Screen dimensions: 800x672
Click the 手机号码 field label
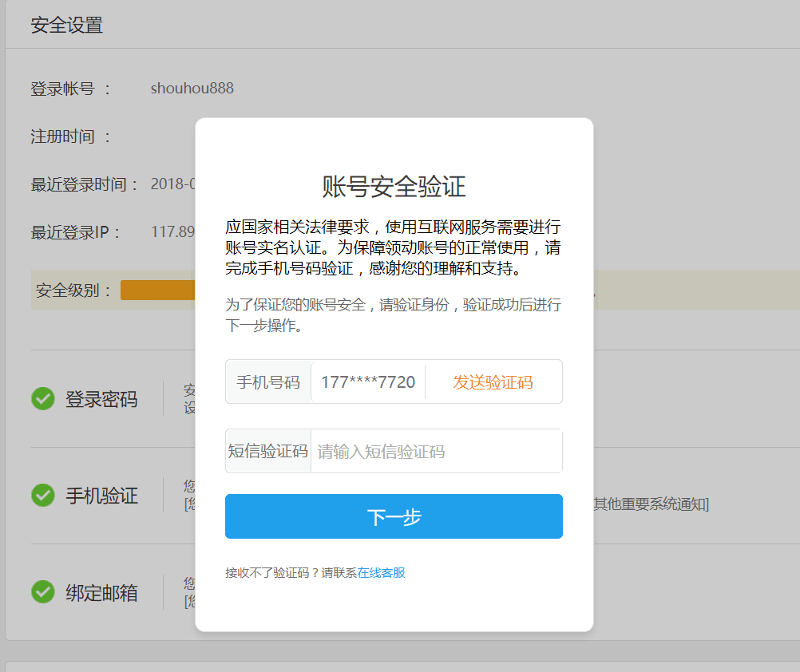(268, 381)
